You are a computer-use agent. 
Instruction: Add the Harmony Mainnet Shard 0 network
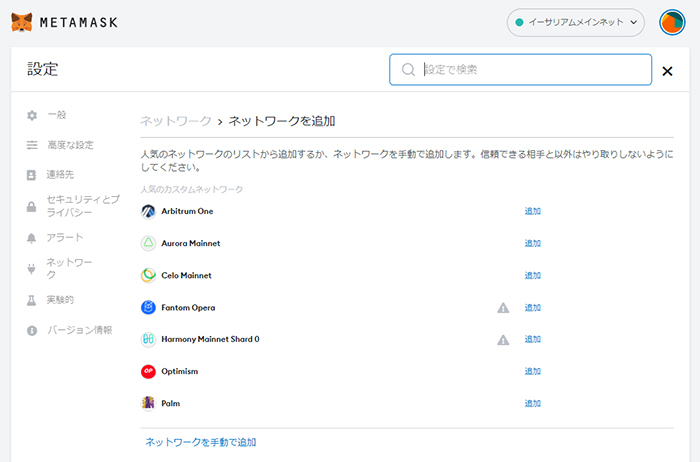(533, 339)
